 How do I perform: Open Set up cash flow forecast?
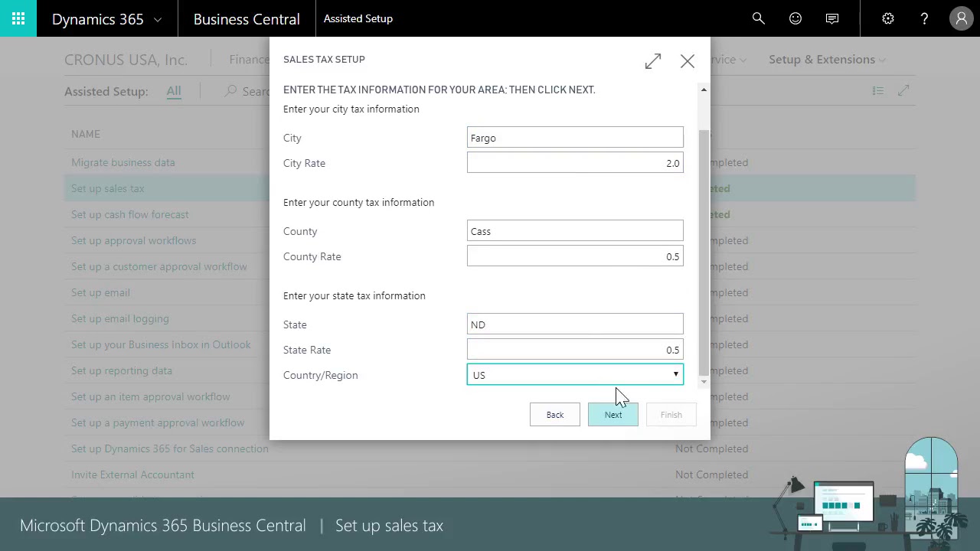pos(130,214)
